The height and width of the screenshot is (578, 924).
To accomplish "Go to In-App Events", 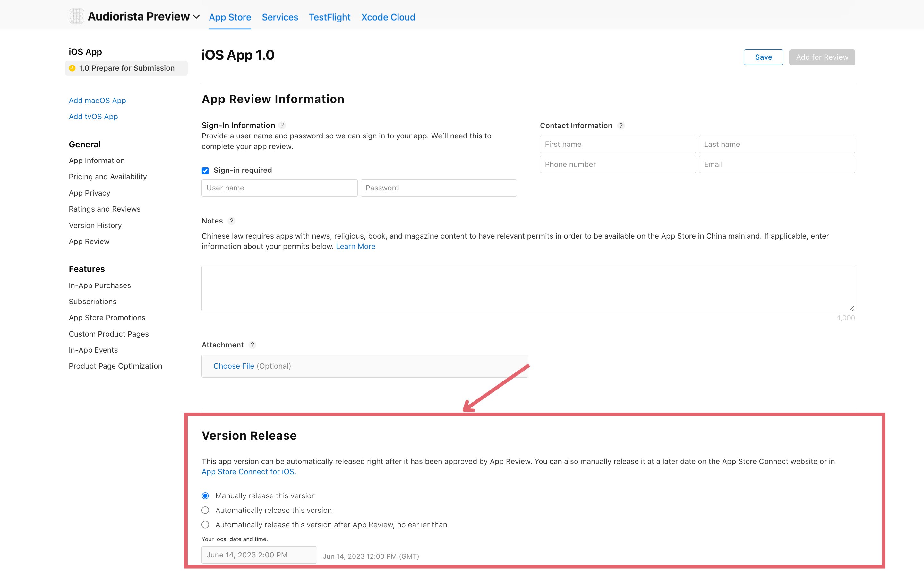I will click(93, 350).
